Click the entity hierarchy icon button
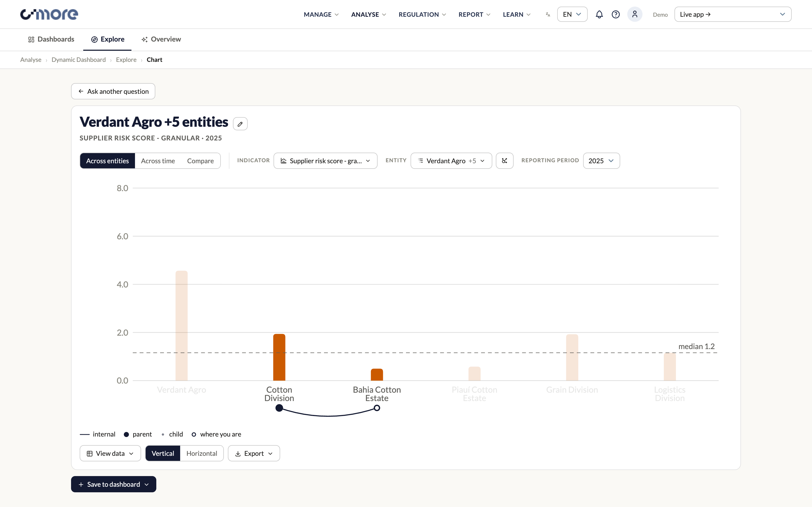The image size is (812, 507). coord(505,161)
